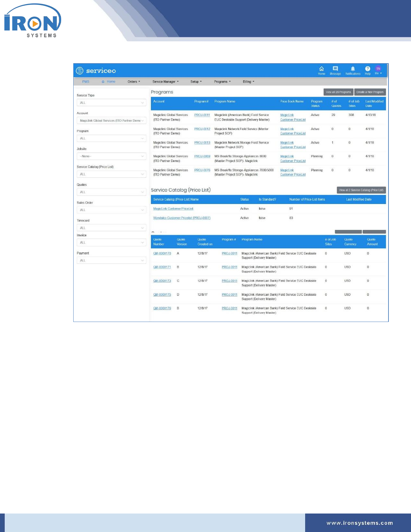Click the Number of Price List Items header

click(x=307, y=200)
